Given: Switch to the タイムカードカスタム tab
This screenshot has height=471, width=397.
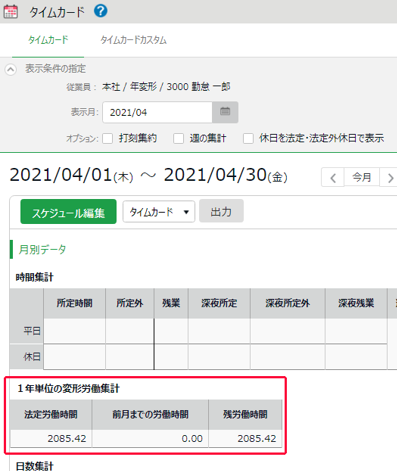Looking at the screenshot, I should pos(133,40).
